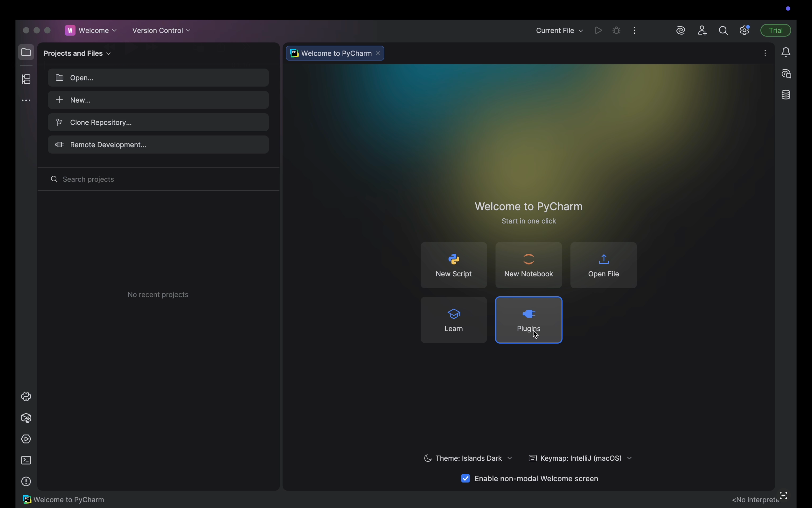Open the Problems tool window icon
The image size is (812, 508).
26,482
